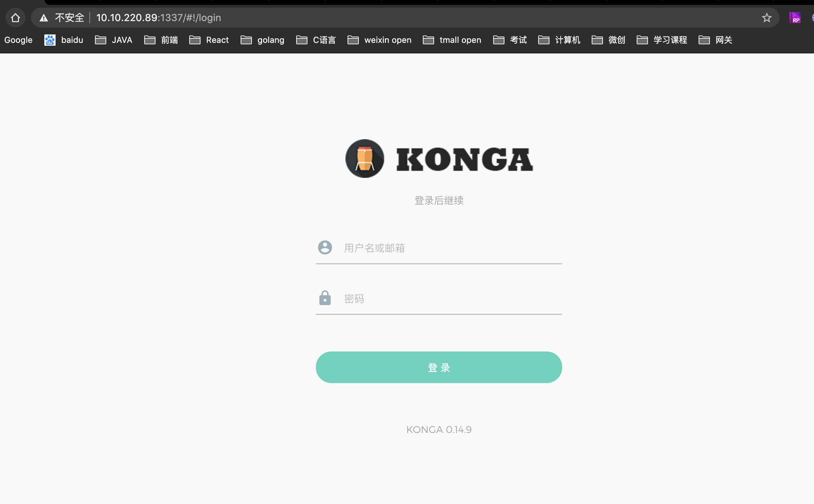Click the not-secure warning triangle icon
Screen dimensions: 814x504
point(44,18)
